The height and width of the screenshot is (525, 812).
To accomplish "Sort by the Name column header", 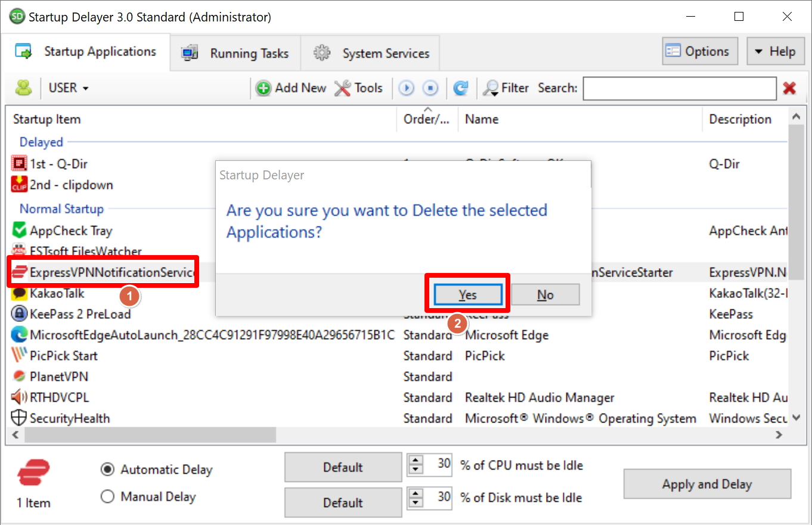I will pyautogui.click(x=580, y=119).
